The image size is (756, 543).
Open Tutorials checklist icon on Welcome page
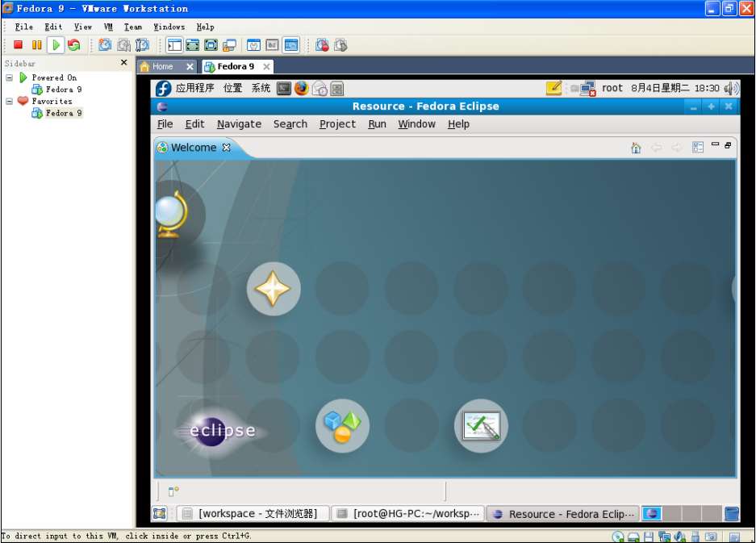pyautogui.click(x=481, y=426)
